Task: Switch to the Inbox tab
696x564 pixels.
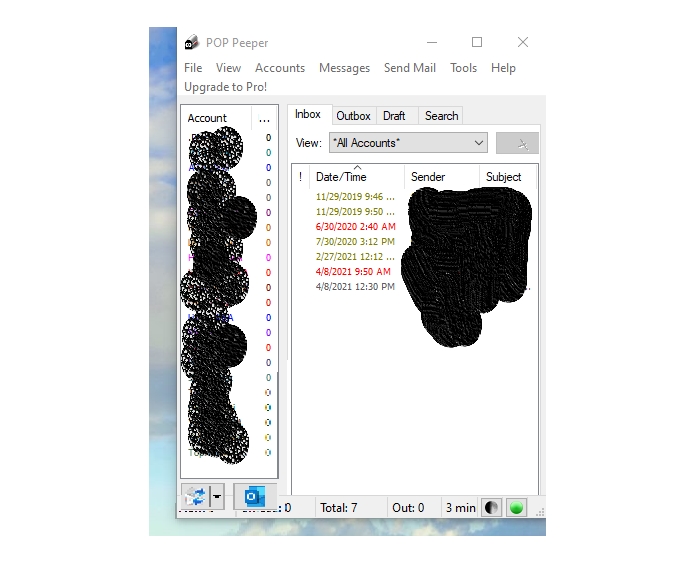Action: pyautogui.click(x=308, y=114)
